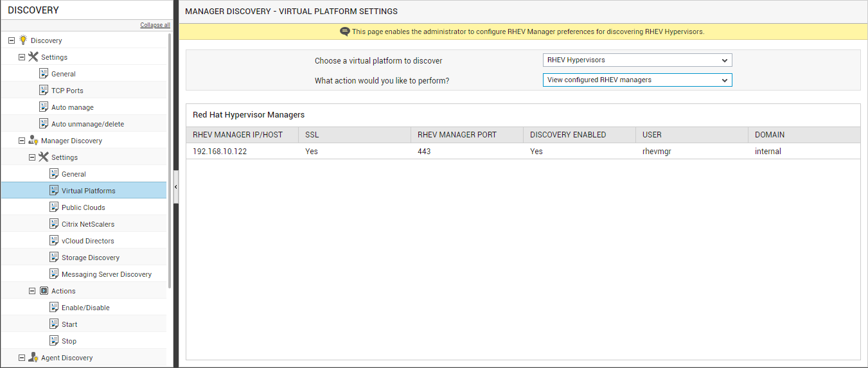Click the tree panel vertical scrollbar
868x368 pixels.
[x=170, y=161]
